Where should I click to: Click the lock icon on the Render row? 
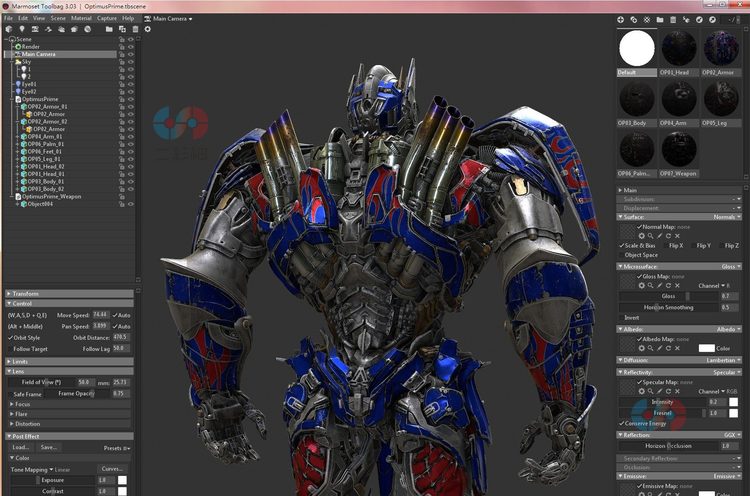[122, 47]
